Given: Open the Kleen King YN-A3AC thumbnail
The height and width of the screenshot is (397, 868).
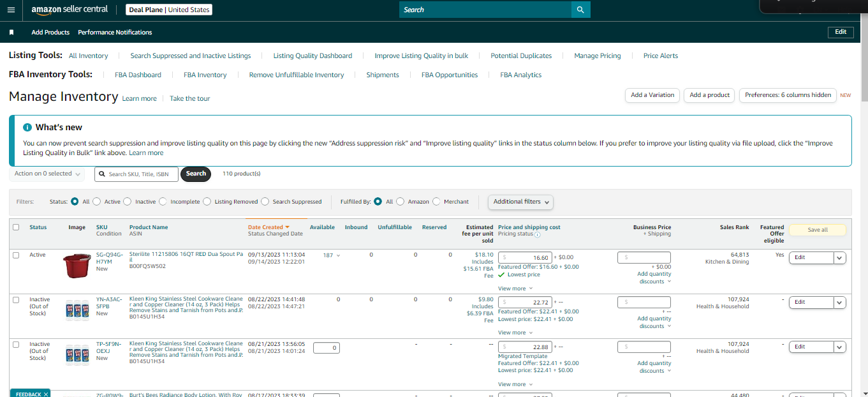Looking at the screenshot, I should click(x=77, y=310).
